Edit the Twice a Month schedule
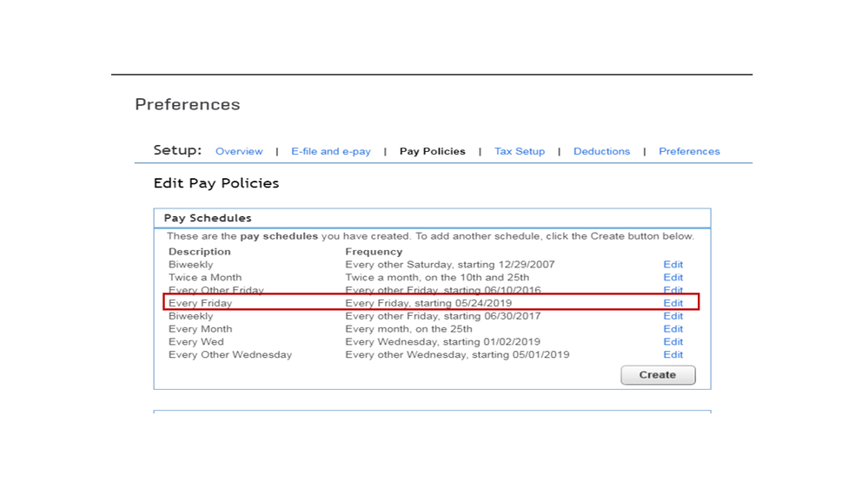 point(673,278)
